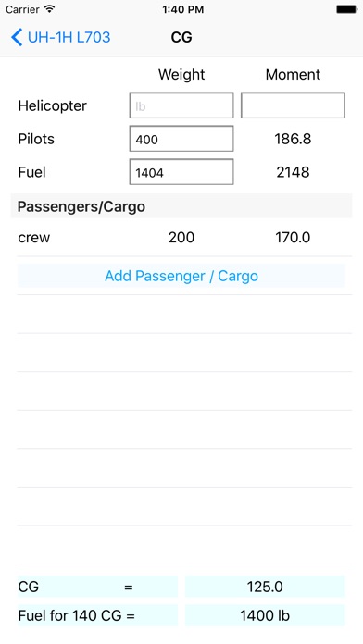Go back to UH-1H L703
Image resolution: width=363 pixels, height=644 pixels.
click(x=61, y=37)
